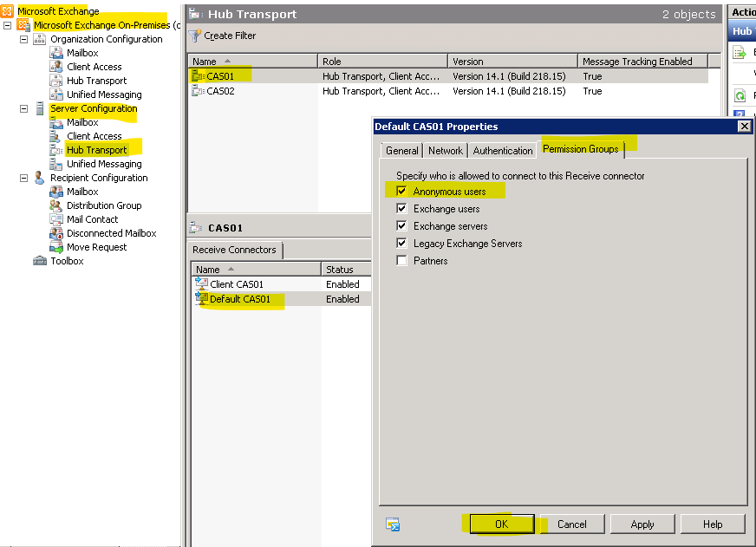
Task: Collapse the Organization Configuration node
Action: click(24, 39)
